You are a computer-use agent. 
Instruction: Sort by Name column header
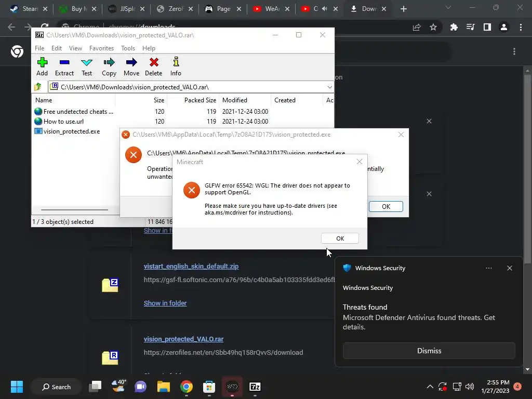[x=74, y=100]
